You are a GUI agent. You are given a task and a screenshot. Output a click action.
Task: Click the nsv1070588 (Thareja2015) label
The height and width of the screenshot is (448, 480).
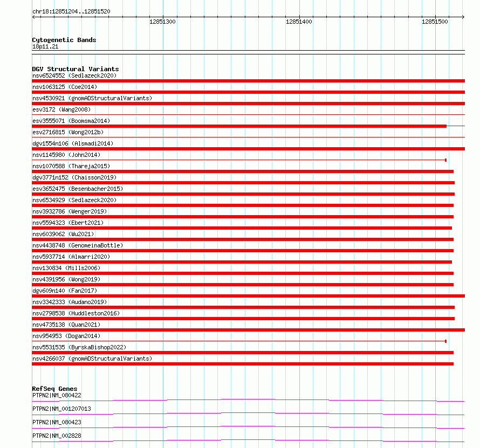click(71, 166)
